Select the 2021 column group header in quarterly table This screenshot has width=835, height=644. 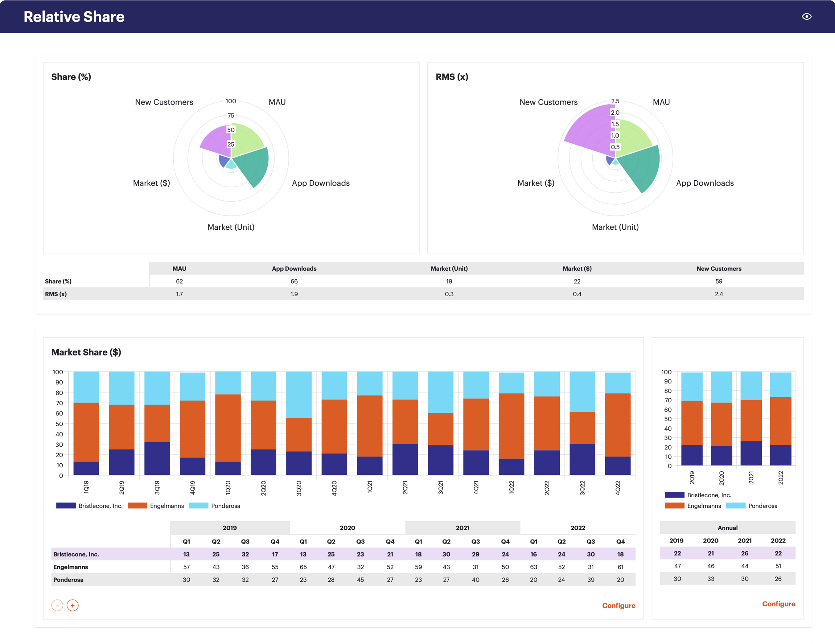coord(463,528)
